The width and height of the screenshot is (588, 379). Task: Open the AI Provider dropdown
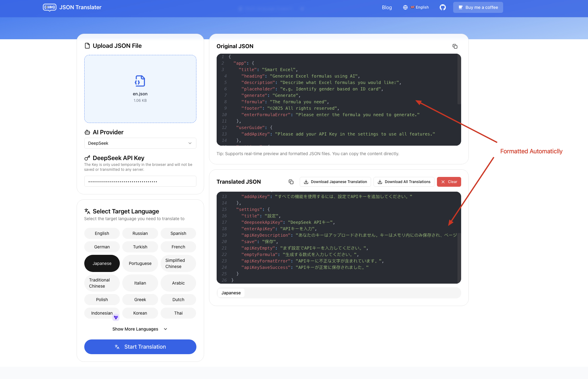(140, 143)
